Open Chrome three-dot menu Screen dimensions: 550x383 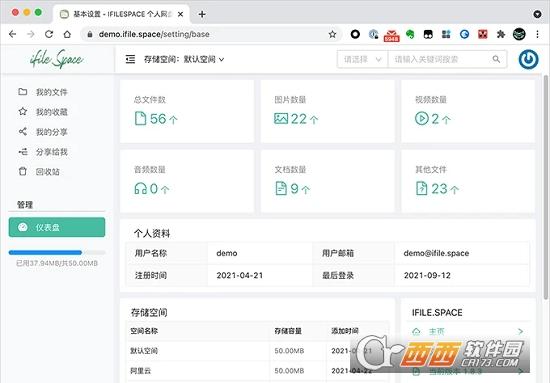(537, 34)
